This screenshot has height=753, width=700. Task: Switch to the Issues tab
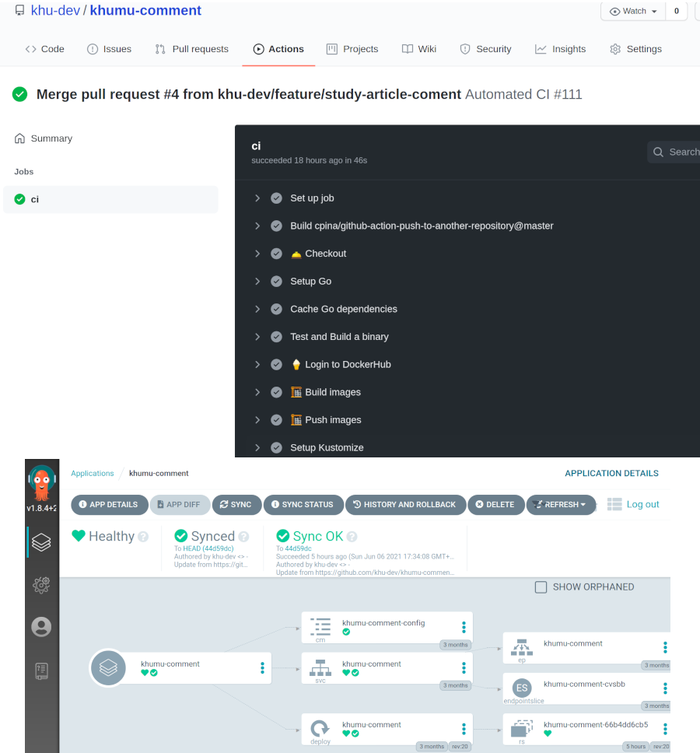pos(109,49)
